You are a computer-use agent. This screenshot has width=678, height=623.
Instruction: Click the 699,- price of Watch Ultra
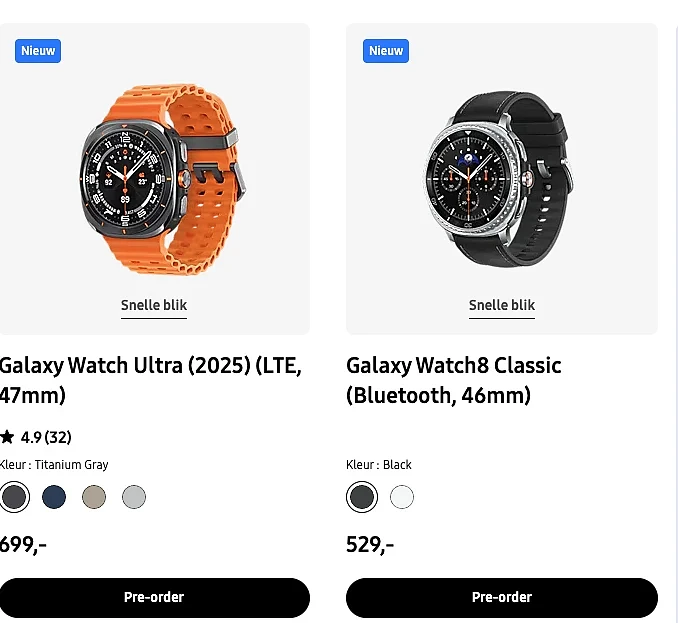point(23,545)
